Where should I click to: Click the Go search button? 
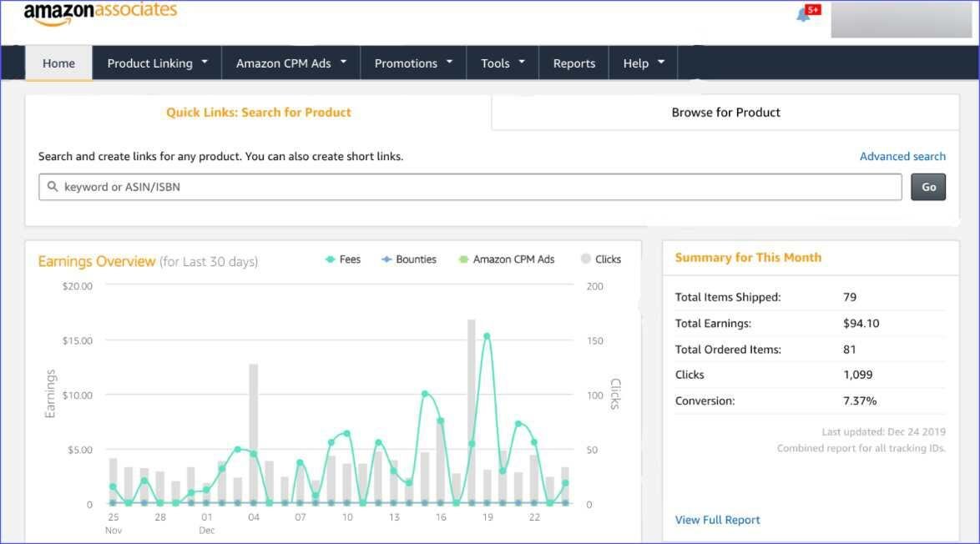(928, 186)
